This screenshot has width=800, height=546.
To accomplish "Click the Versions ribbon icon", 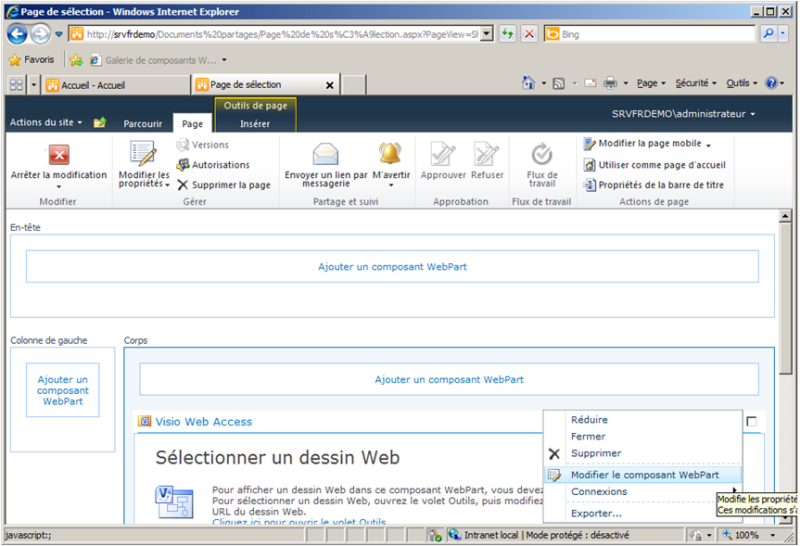I will 182,145.
